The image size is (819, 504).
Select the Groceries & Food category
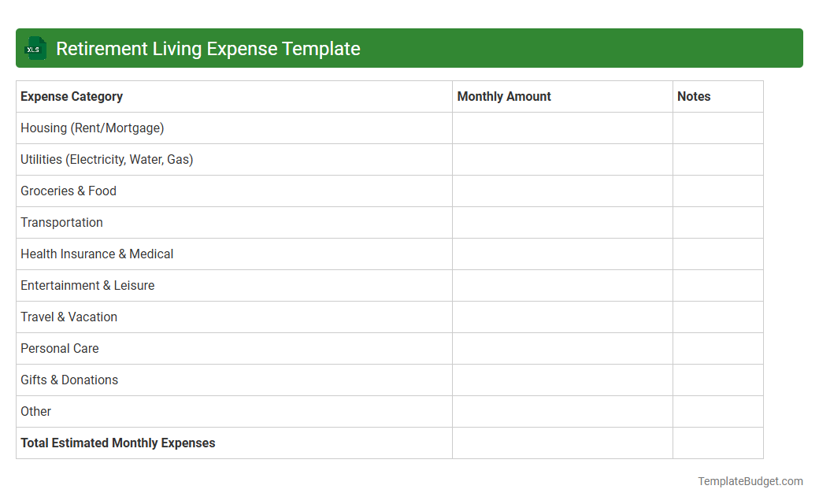(68, 191)
